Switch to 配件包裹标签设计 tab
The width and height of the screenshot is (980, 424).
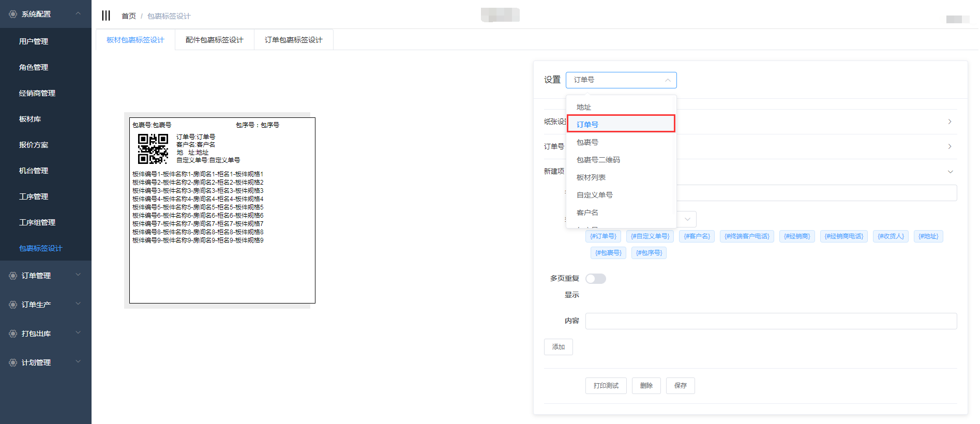click(214, 40)
